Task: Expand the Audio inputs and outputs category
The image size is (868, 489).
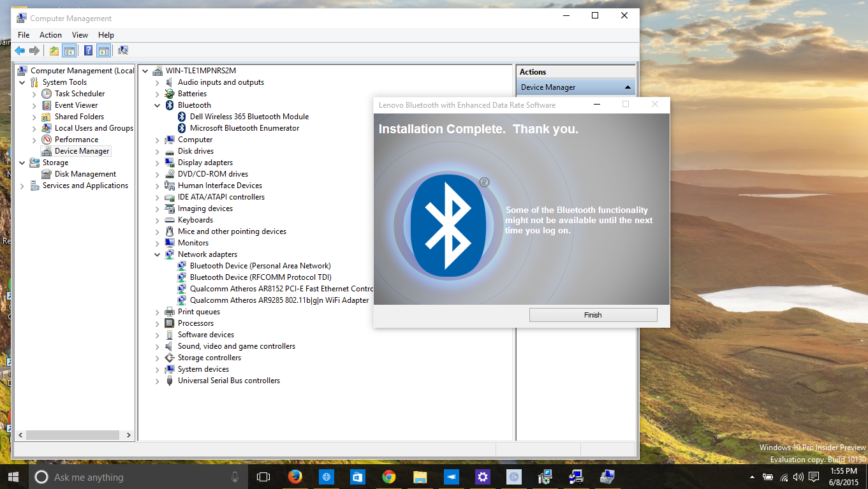Action: 158,82
